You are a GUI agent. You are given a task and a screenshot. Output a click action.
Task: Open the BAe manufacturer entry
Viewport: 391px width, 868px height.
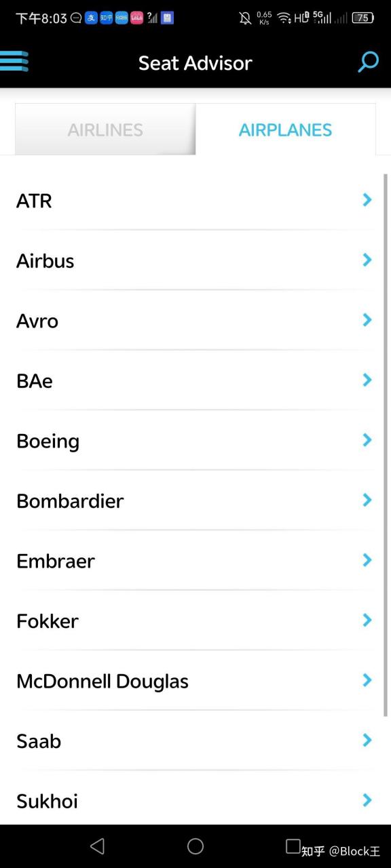[x=195, y=380]
